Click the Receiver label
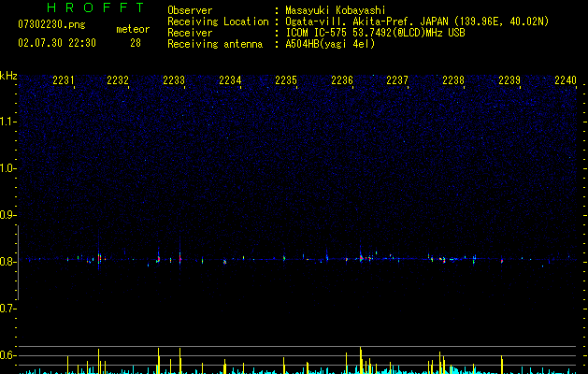Image resolution: width=588 pixels, height=374 pixels. click(x=190, y=33)
